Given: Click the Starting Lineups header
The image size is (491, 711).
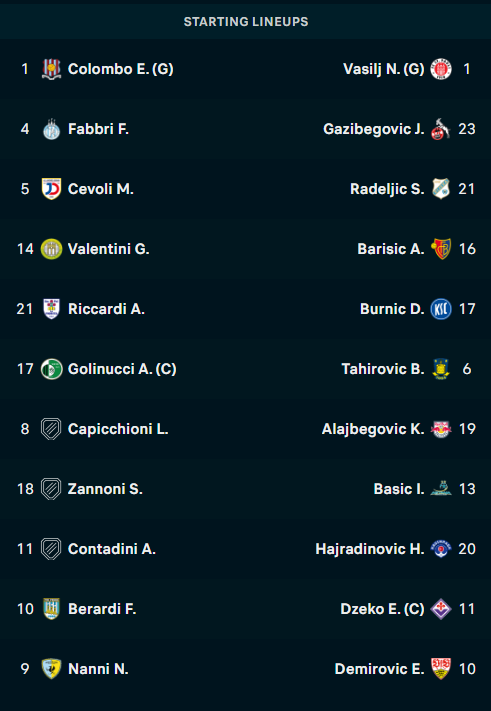Looking at the screenshot, I should 246,21.
